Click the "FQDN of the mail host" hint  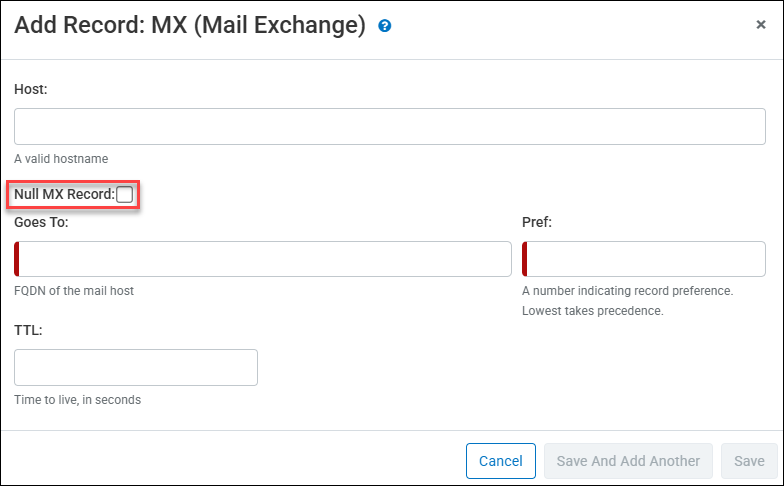(74, 291)
